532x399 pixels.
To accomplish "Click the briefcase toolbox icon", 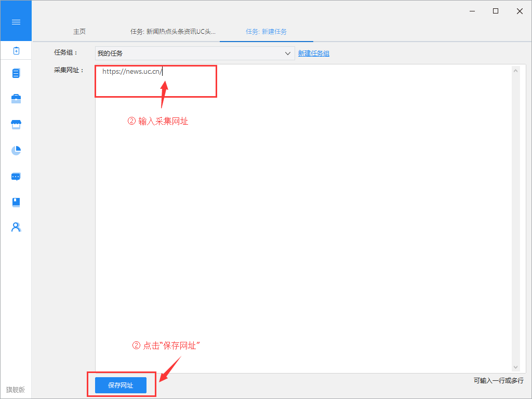I will click(x=16, y=99).
